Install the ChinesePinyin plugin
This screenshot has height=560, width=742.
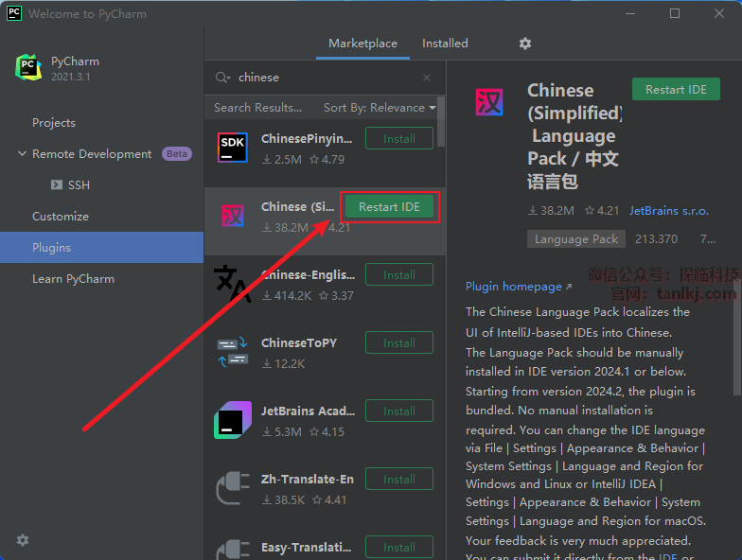399,138
